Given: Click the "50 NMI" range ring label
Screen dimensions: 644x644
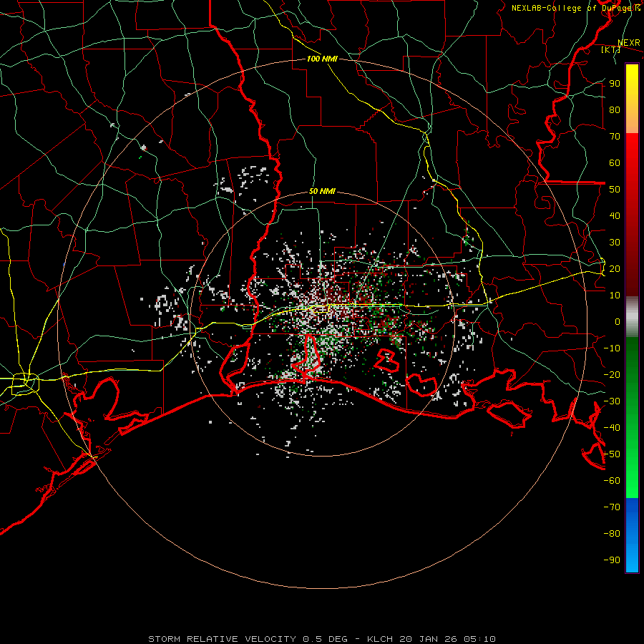Looking at the screenshot, I should 322,191.
